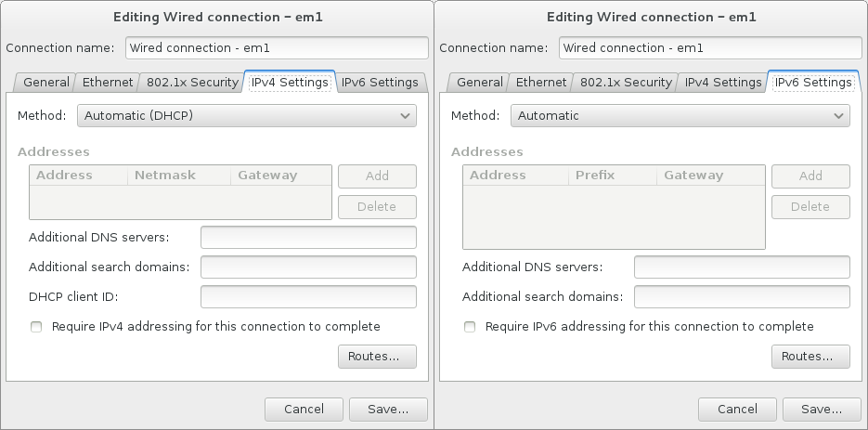Image resolution: width=868 pixels, height=430 pixels.
Task: Switch to IPv4 Settings tab in right dialog
Action: point(723,83)
